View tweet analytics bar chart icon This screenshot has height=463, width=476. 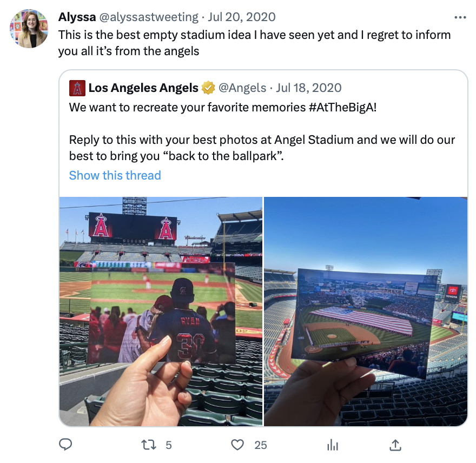333,445
